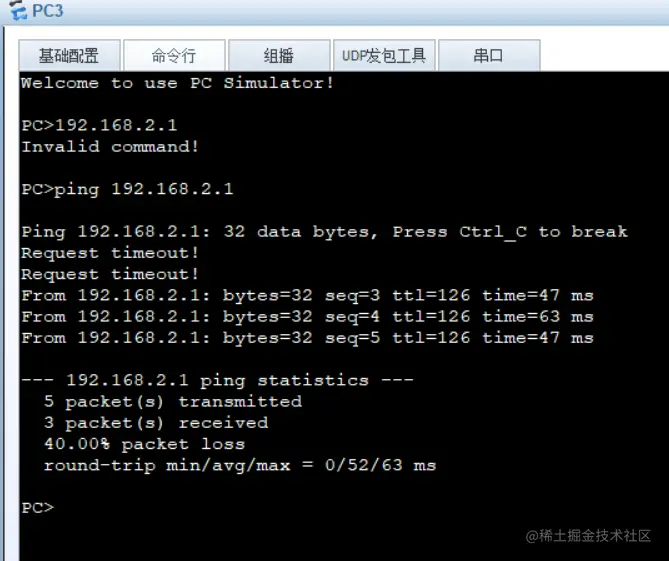Click the seq=3 reply line

click(x=307, y=295)
